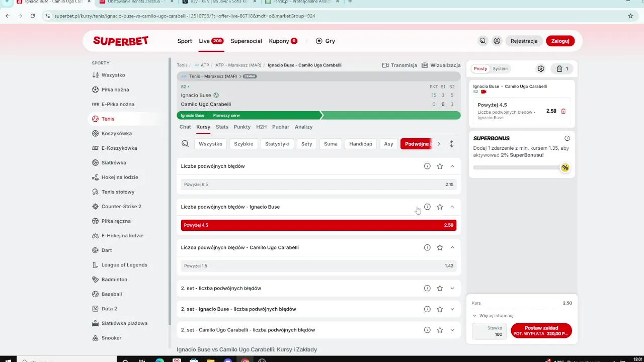The image size is (644, 362).
Task: Bookmark the page with the star icon
Action: [630, 16]
